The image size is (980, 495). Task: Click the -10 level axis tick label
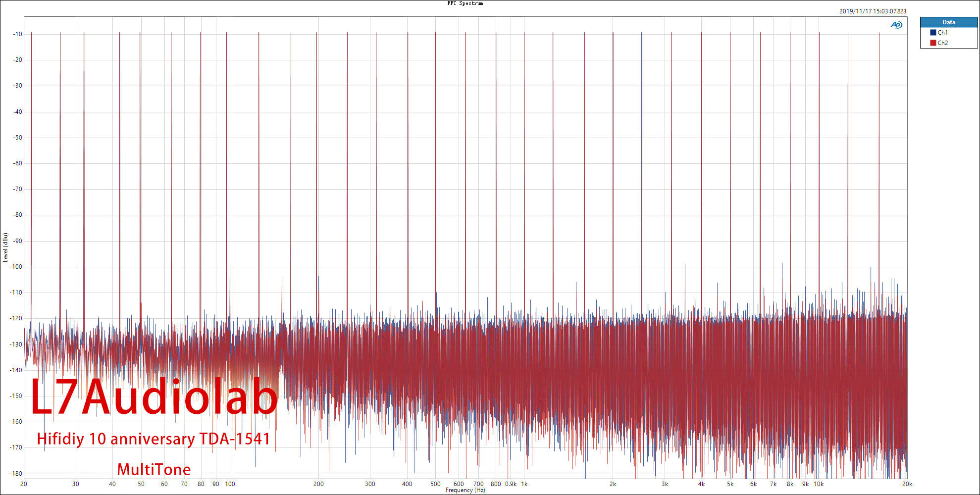coord(17,34)
